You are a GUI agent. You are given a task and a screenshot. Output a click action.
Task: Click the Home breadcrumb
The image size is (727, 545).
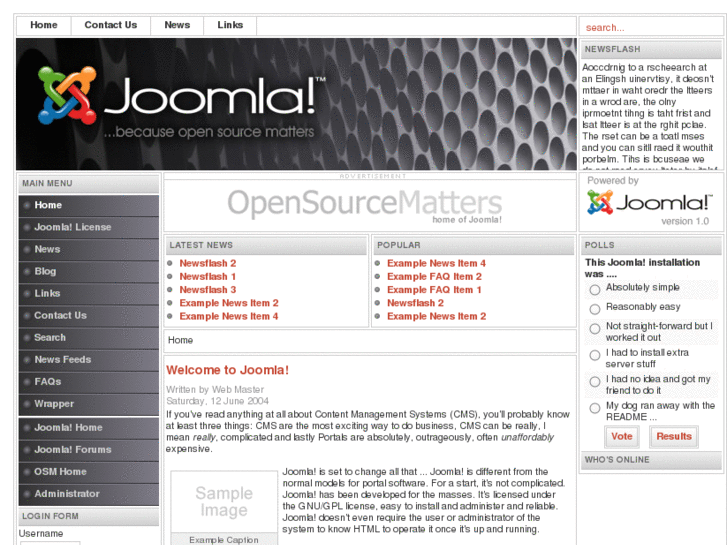180,340
